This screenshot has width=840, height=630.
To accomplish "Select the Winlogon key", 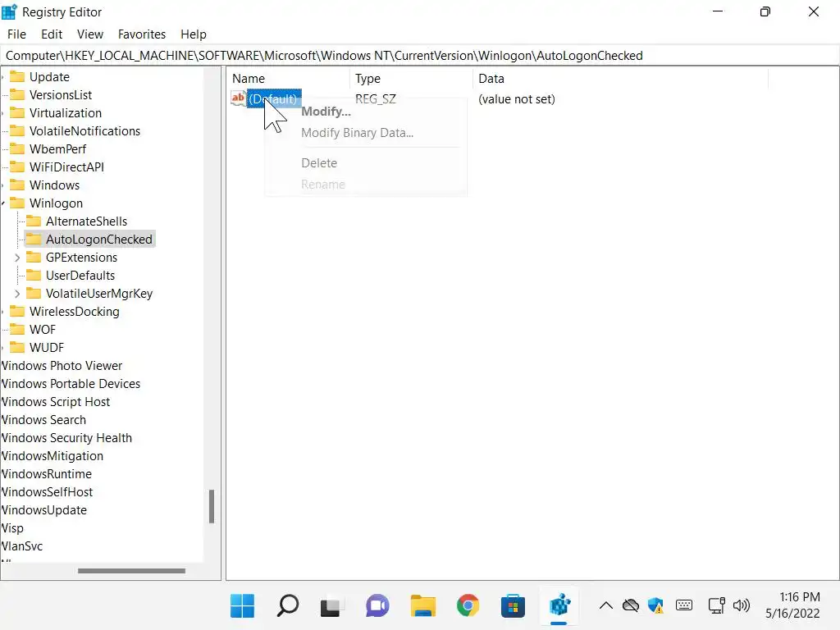I will coord(57,203).
